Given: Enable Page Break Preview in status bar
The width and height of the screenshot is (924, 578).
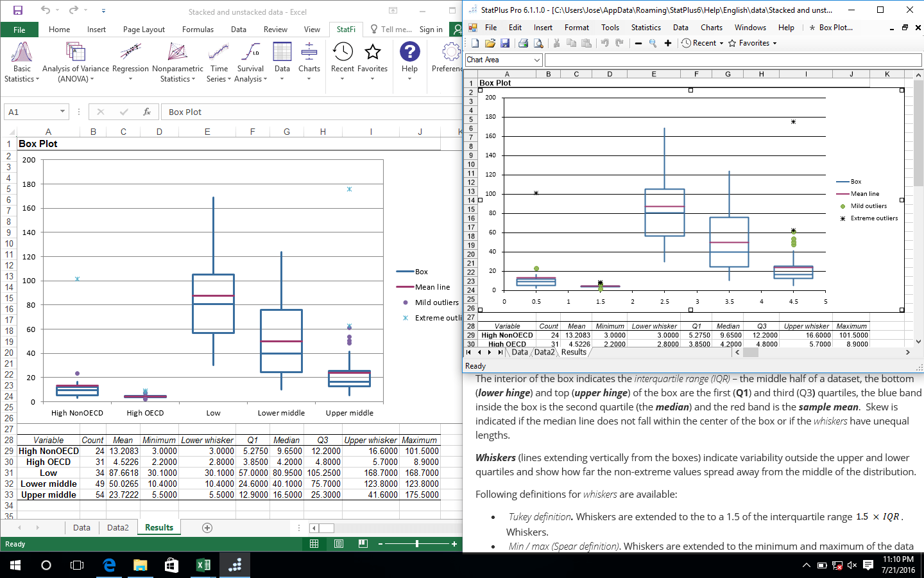Looking at the screenshot, I should 363,544.
